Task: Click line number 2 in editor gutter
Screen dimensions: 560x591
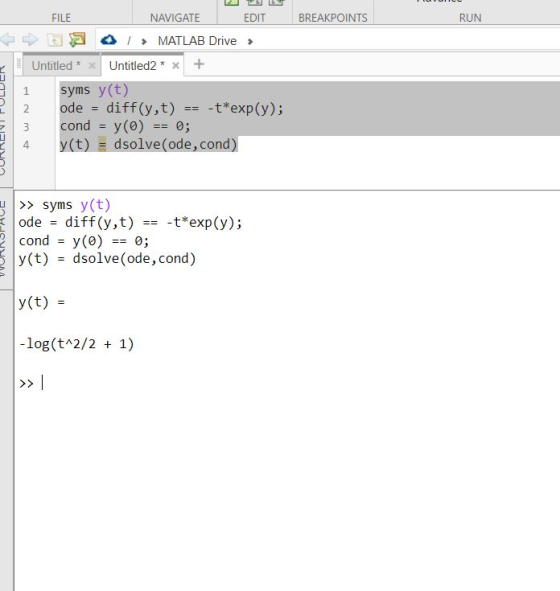Action: [26, 109]
